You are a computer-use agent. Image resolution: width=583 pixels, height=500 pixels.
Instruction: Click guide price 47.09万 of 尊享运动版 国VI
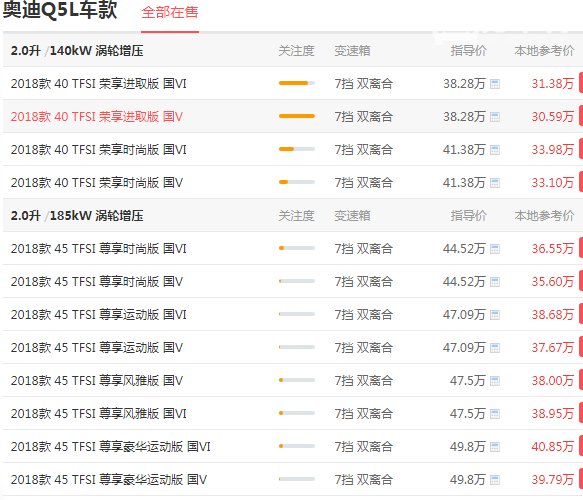click(x=464, y=314)
